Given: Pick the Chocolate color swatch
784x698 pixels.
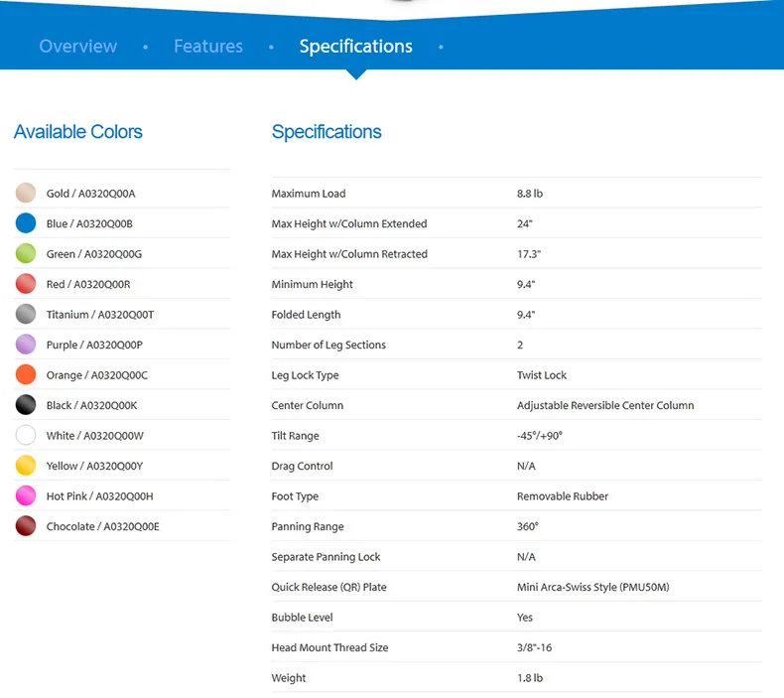Looking at the screenshot, I should [26, 526].
